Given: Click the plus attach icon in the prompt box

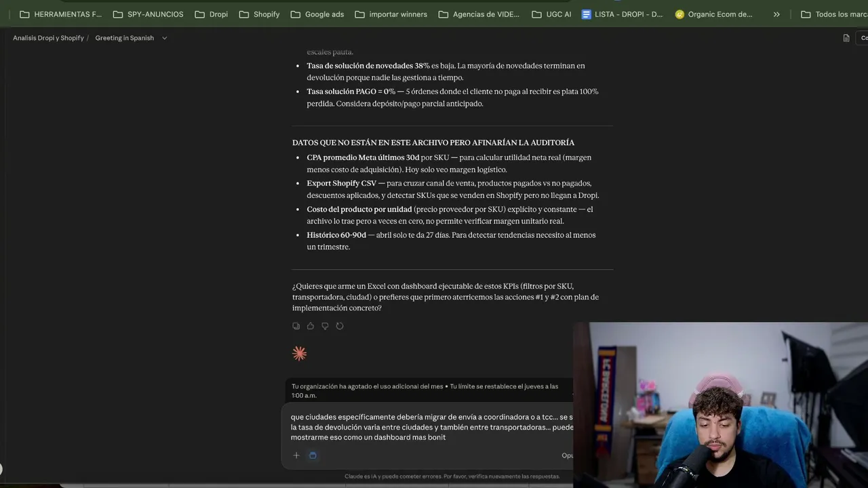Looking at the screenshot, I should [296, 455].
